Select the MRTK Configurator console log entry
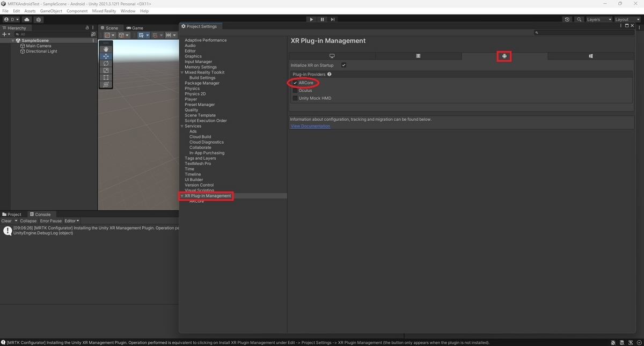Image resolution: width=644 pixels, height=346 pixels. click(89, 231)
